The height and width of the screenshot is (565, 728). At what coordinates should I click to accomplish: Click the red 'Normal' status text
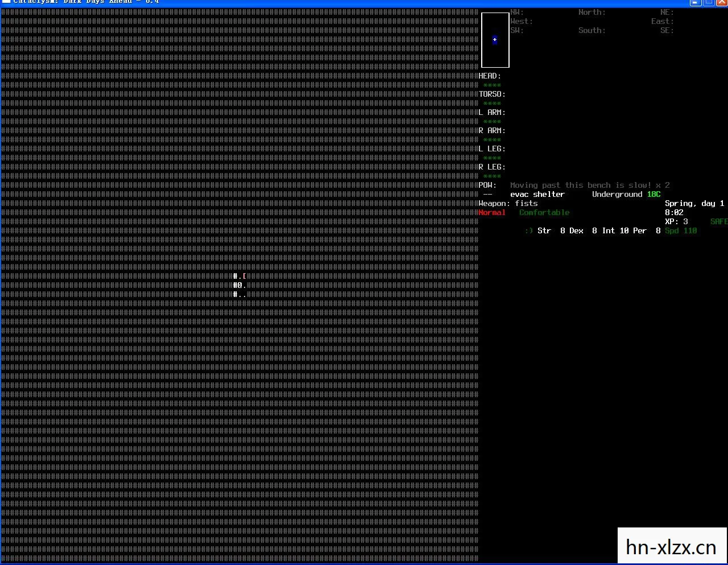(x=492, y=212)
